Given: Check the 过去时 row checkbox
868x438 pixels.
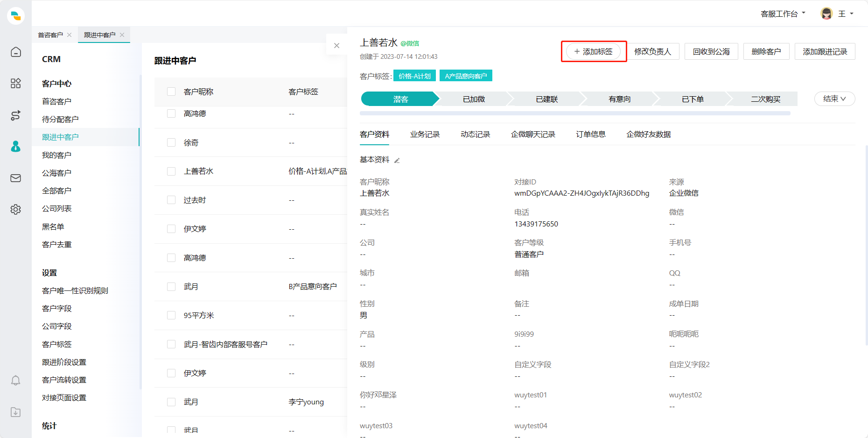Looking at the screenshot, I should (x=171, y=200).
